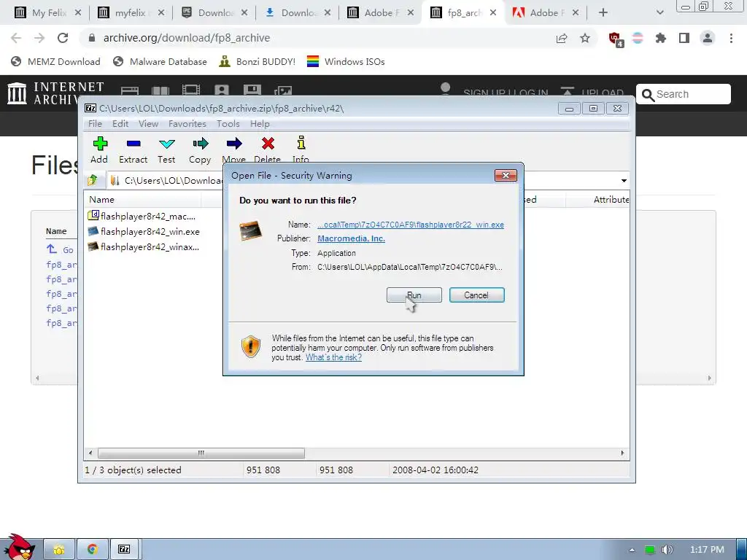747x560 pixels.
Task: Click the share page icon in address bar
Action: 562,38
